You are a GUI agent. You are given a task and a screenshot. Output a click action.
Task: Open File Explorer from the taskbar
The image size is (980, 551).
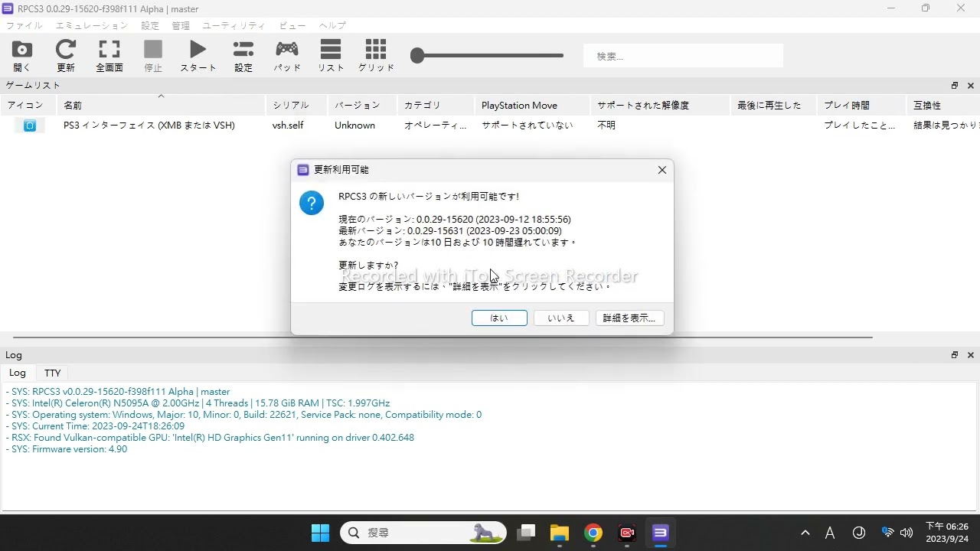pyautogui.click(x=560, y=533)
